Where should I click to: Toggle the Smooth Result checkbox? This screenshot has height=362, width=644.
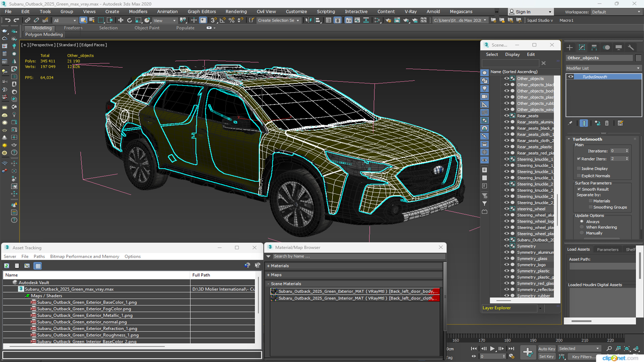(x=579, y=189)
